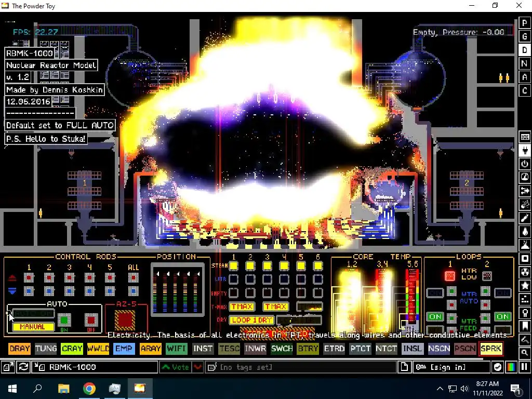Select the BTRY element
532x399 pixels.
[x=308, y=349]
